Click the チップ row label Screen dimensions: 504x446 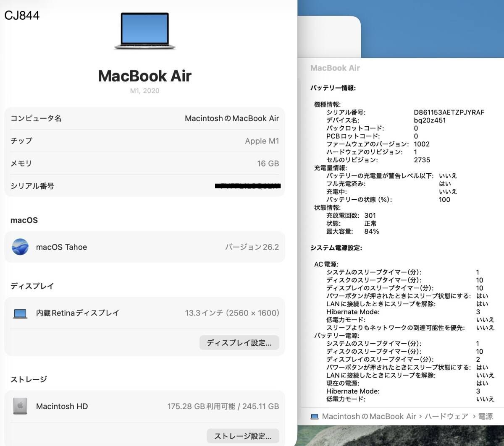(21, 141)
